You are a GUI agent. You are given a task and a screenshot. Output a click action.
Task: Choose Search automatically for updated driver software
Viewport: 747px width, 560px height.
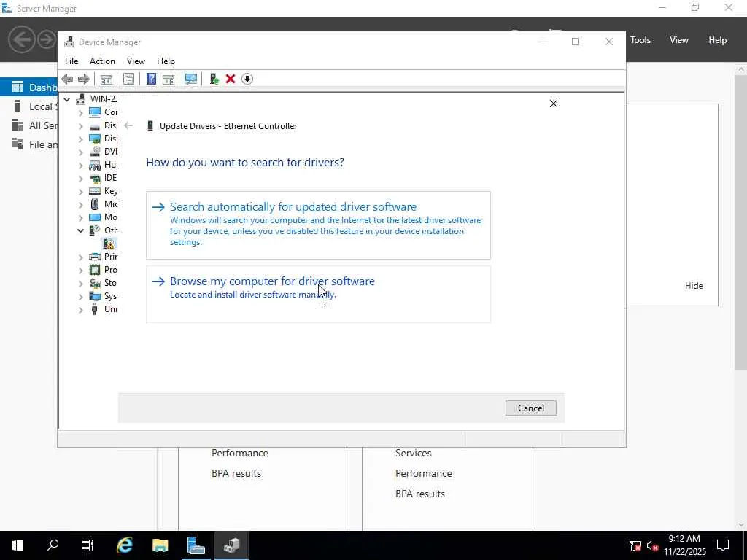(318, 225)
